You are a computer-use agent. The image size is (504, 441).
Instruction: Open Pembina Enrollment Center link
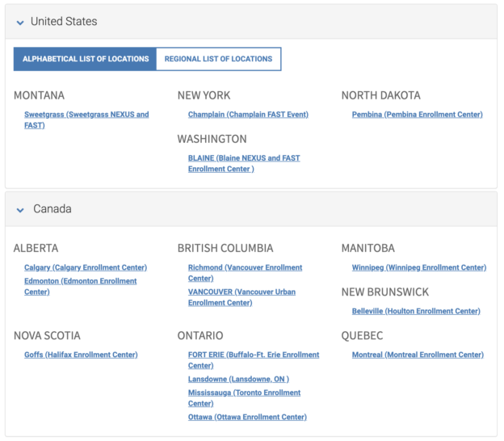418,115
